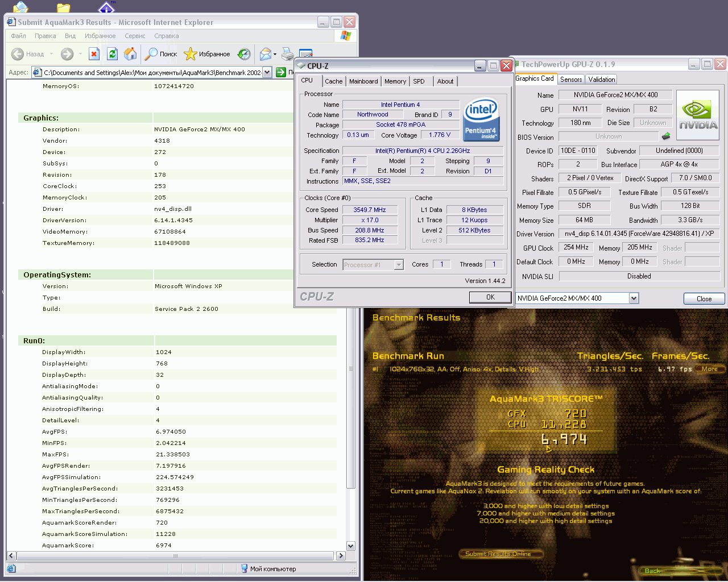Switch to the Validation tab in GPU-Z

click(x=602, y=80)
